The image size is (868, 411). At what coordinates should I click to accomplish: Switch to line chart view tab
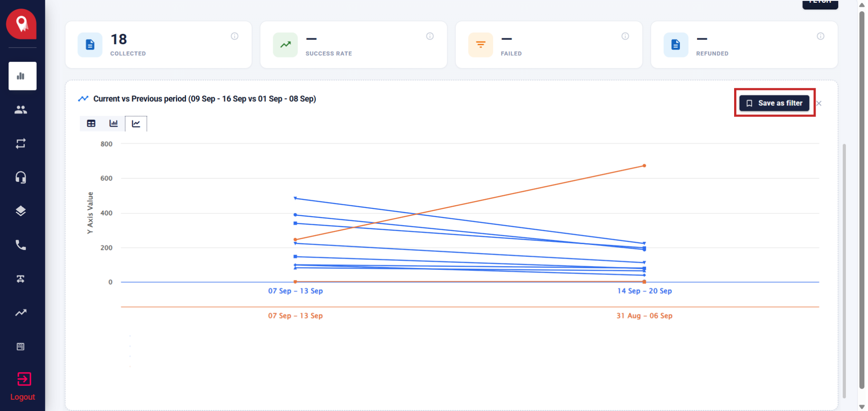click(x=136, y=123)
